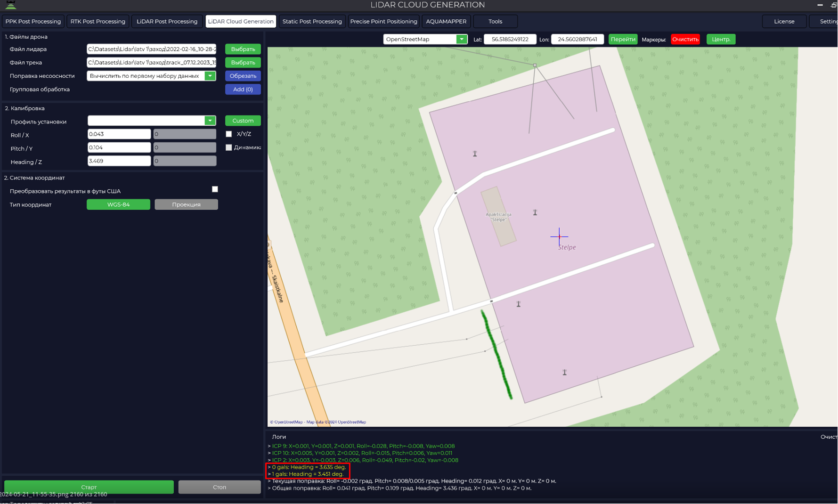This screenshot has width=838, height=504.
Task: Click the Перейти button
Action: (623, 39)
